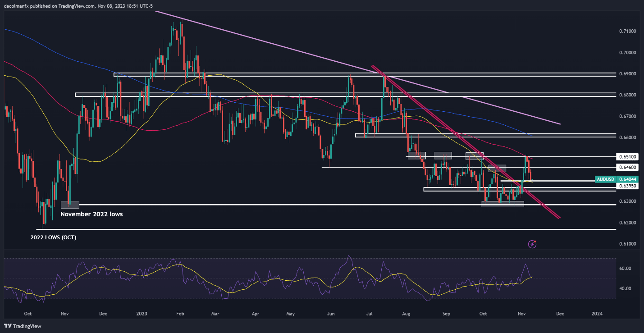
Task: Click the 0.64044 current price label
Action: (627, 179)
